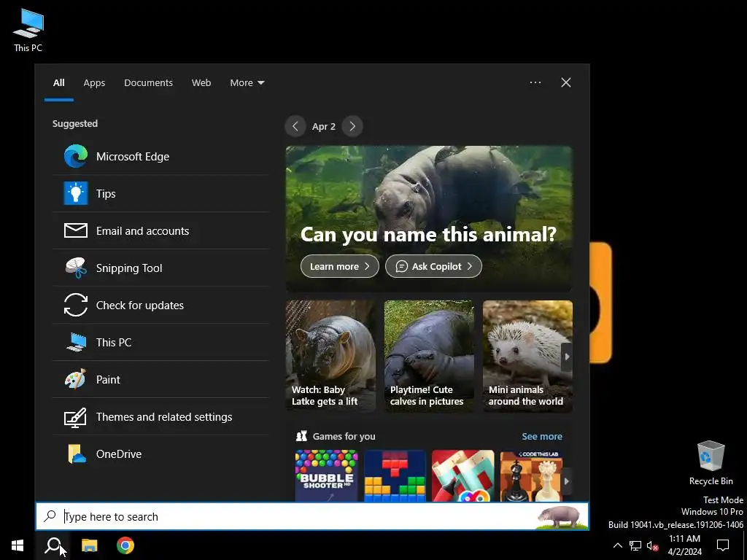Open This PC desktop shortcut

28,30
